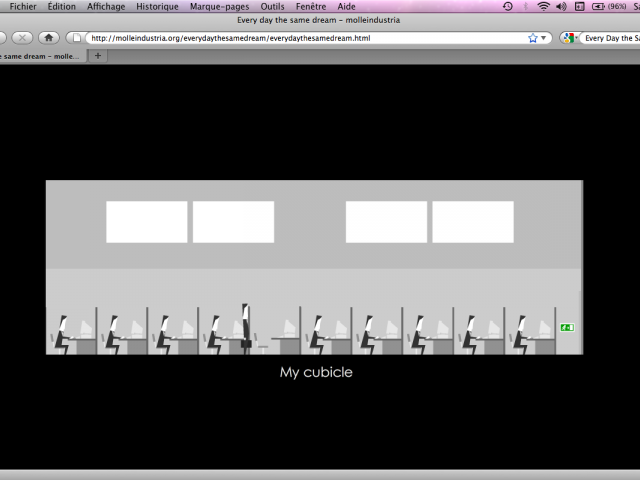Click the Google search engine icon

click(567, 38)
